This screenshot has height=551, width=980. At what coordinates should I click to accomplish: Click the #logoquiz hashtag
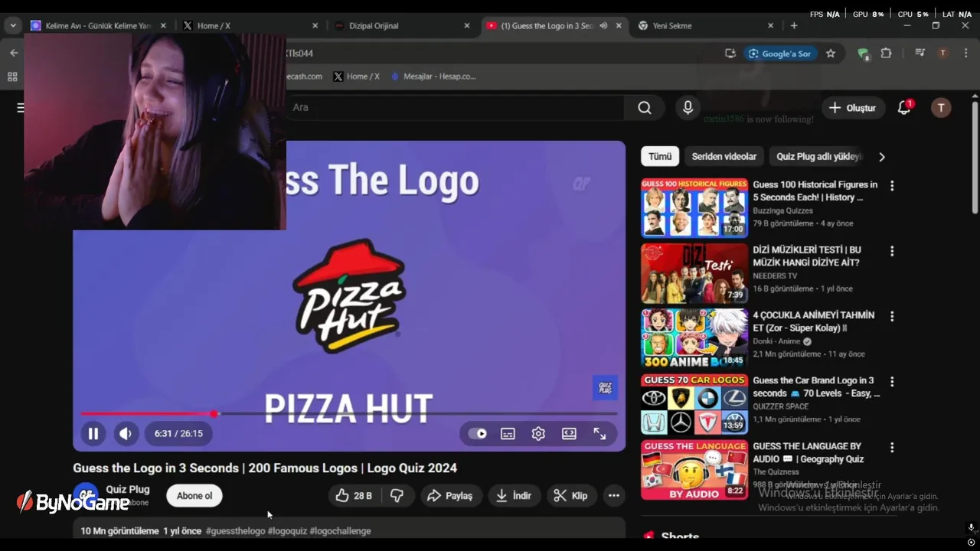[x=287, y=531]
